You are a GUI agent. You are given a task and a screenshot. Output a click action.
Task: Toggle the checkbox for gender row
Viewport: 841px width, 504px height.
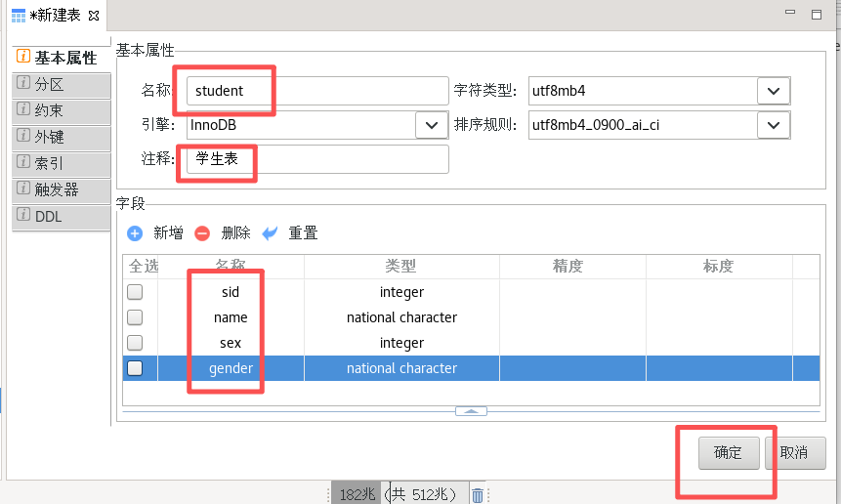point(135,368)
